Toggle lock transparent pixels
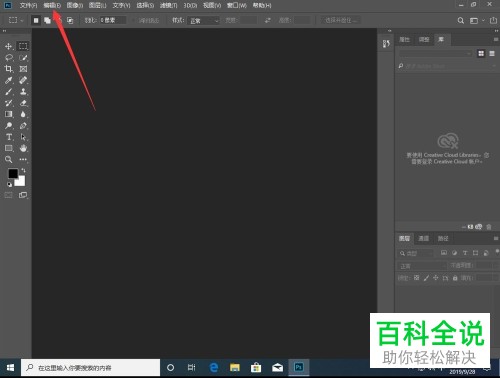The height and width of the screenshot is (378, 500). click(x=417, y=278)
